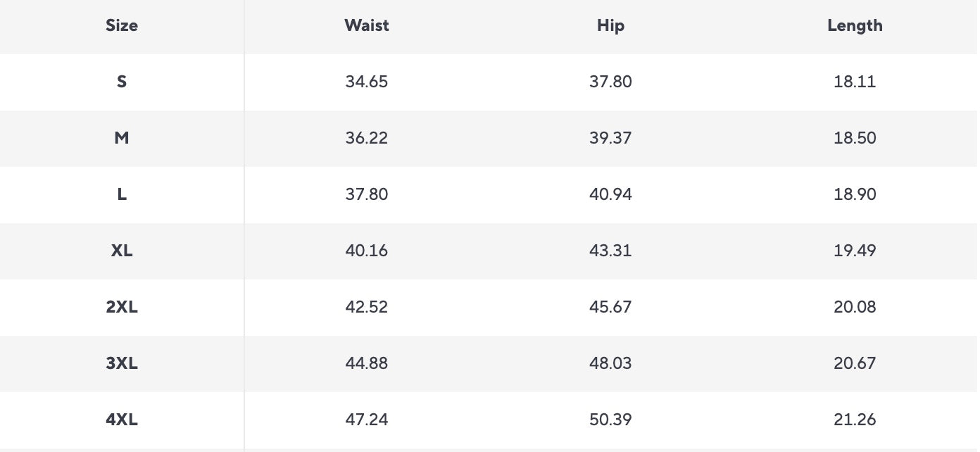Click the Hip column header

pyautogui.click(x=610, y=26)
